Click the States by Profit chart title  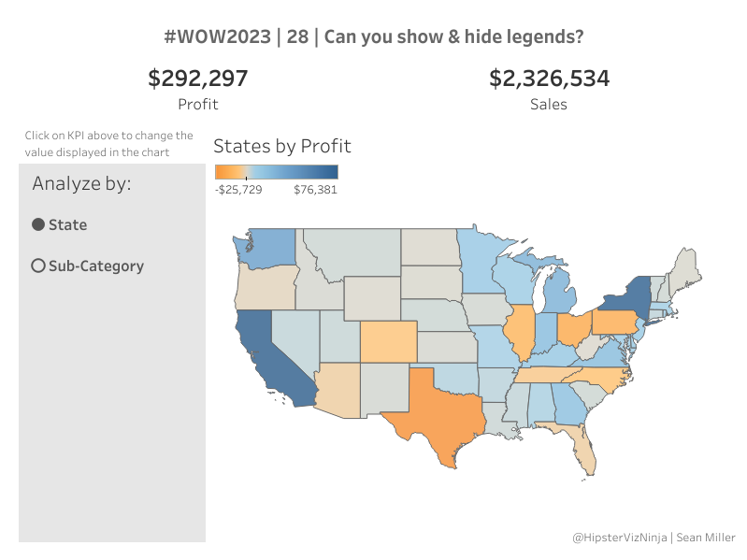coord(282,146)
